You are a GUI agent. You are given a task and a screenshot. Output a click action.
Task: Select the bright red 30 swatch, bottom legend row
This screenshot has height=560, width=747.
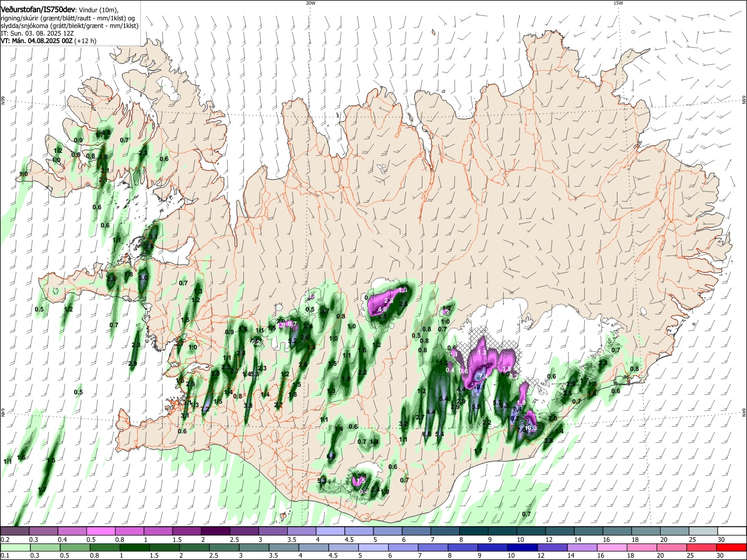tap(731, 548)
